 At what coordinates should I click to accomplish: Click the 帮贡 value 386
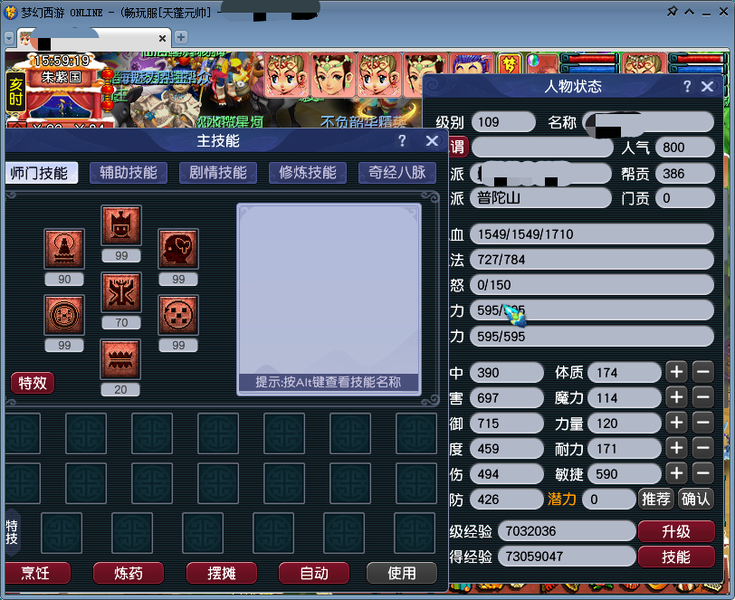coord(685,173)
